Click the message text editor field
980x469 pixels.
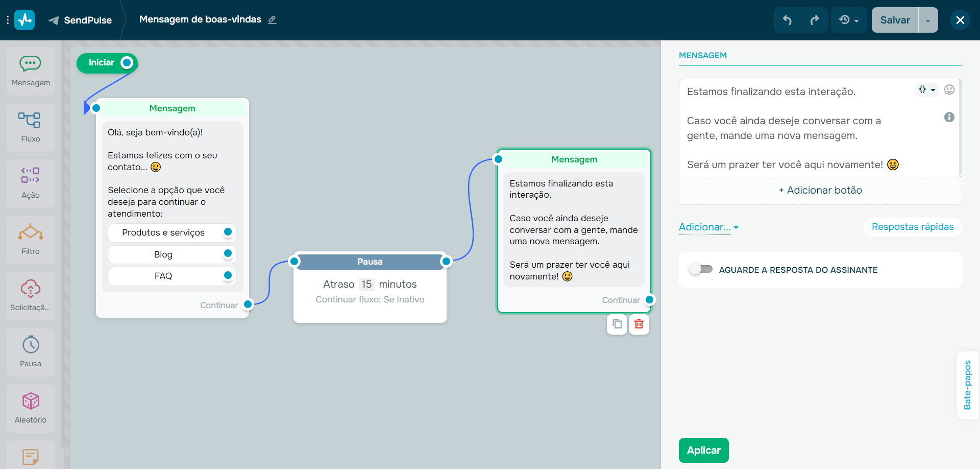click(x=819, y=128)
